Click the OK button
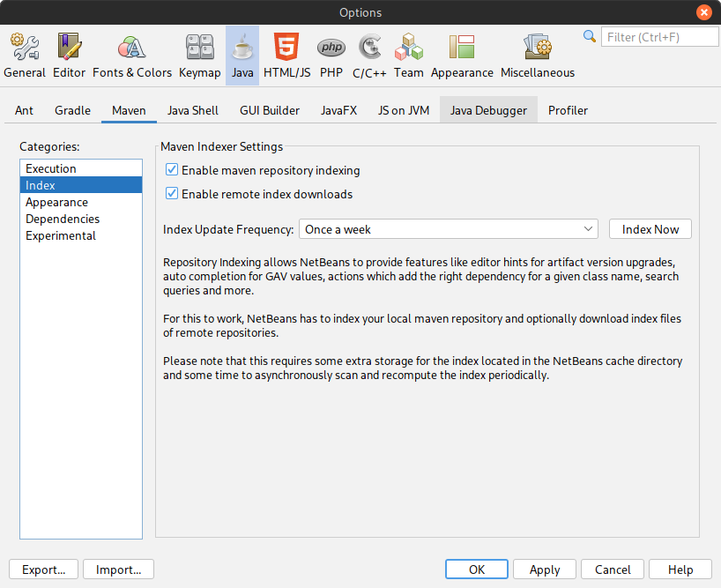 coord(476,569)
